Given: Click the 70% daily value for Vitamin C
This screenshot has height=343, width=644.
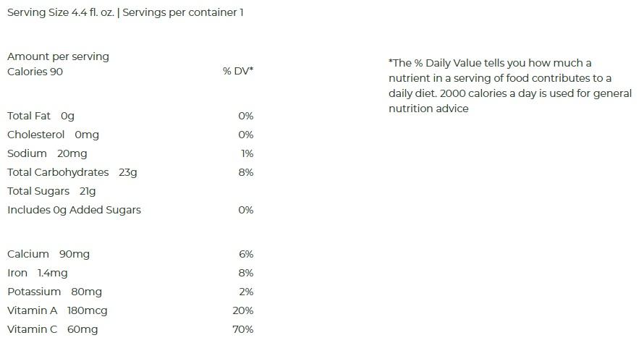Looking at the screenshot, I should (243, 329).
